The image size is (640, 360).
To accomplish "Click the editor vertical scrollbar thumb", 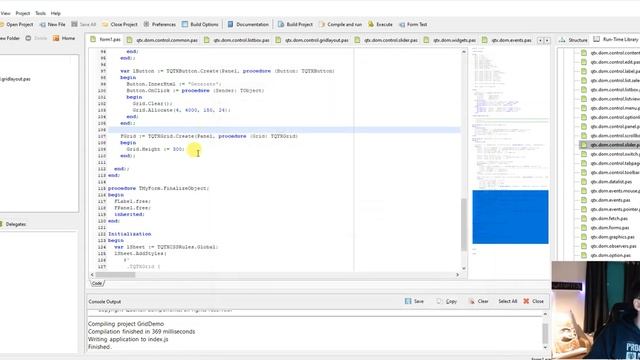I will click(464, 224).
